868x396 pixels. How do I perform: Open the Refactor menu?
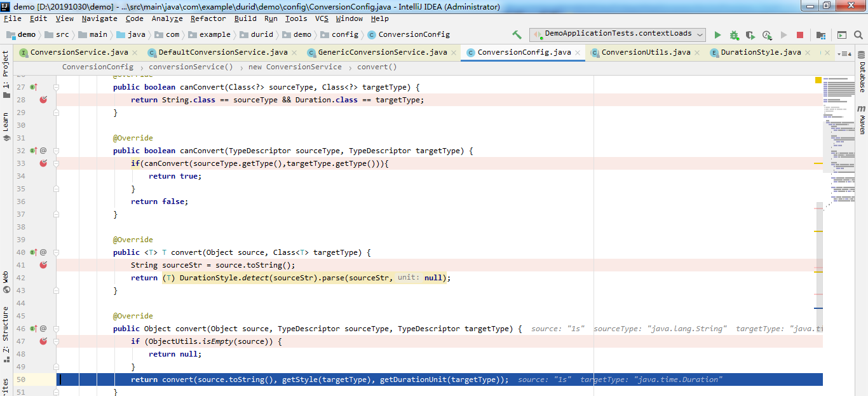pos(208,19)
